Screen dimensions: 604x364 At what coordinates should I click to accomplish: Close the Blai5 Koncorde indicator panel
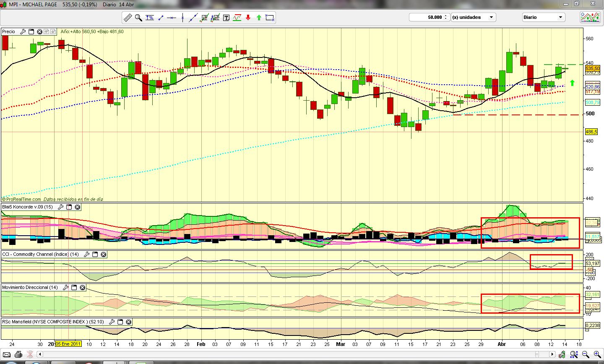(78, 207)
